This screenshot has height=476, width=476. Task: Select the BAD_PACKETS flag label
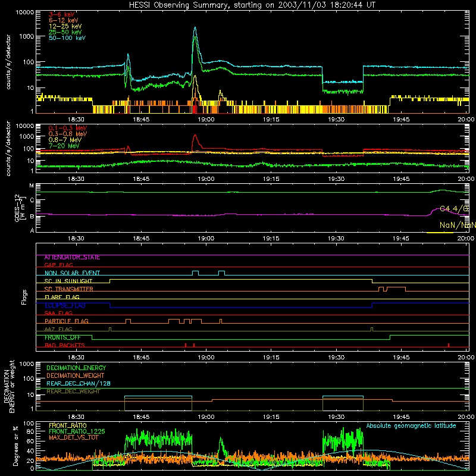point(65,345)
